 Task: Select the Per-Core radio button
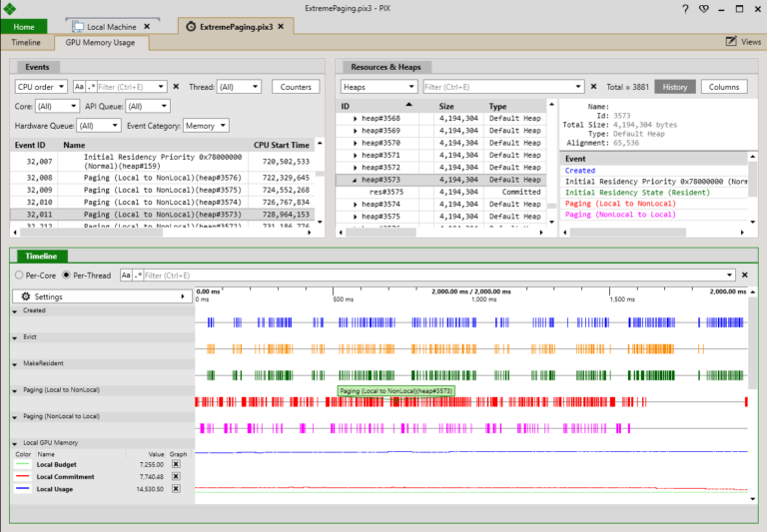click(19, 274)
